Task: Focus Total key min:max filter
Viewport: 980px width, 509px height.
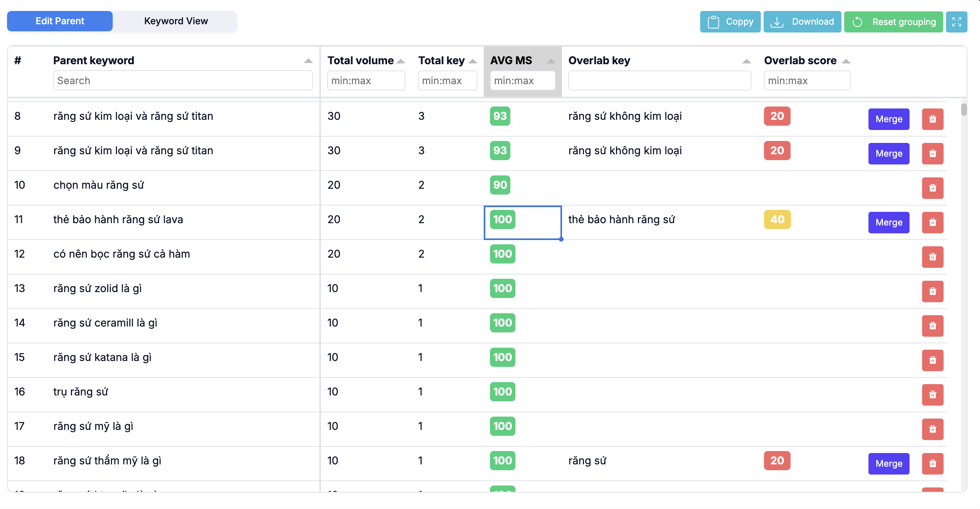Action: [447, 80]
